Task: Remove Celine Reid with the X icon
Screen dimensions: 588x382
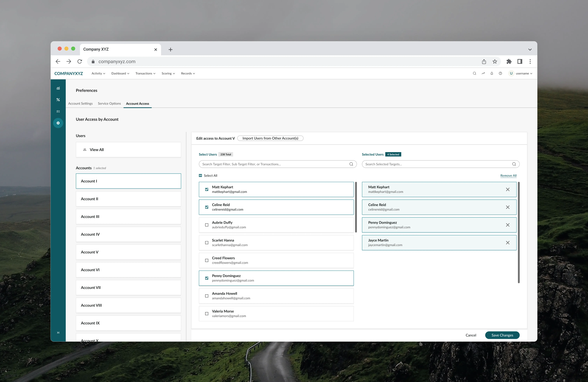Action: [x=507, y=207]
